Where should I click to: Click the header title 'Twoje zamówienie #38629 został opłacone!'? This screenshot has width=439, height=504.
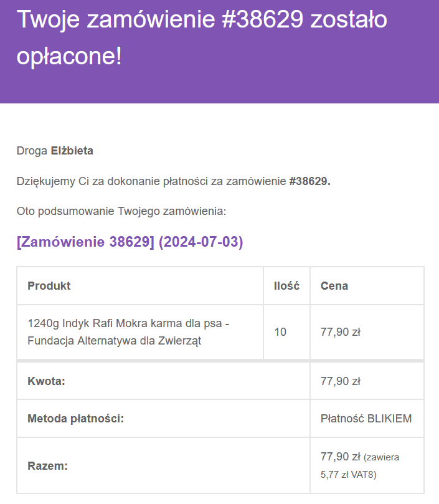pyautogui.click(x=202, y=37)
